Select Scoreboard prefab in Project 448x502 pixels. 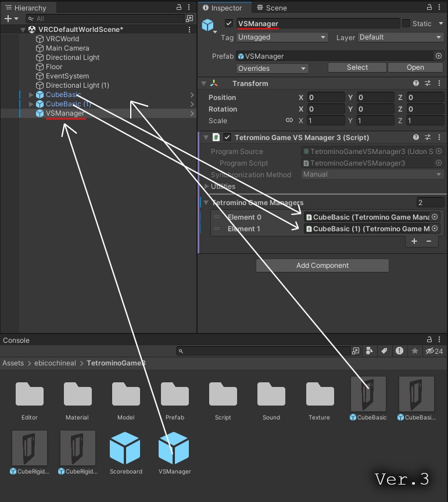[126, 453]
